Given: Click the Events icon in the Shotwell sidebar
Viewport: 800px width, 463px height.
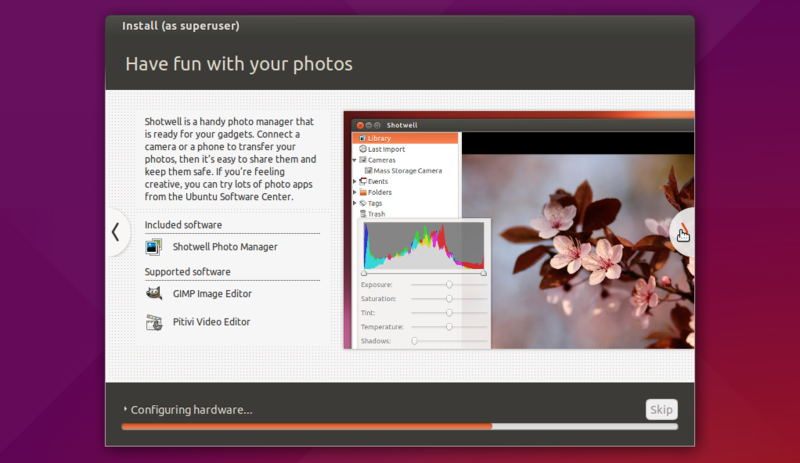Looking at the screenshot, I should coord(363,181).
